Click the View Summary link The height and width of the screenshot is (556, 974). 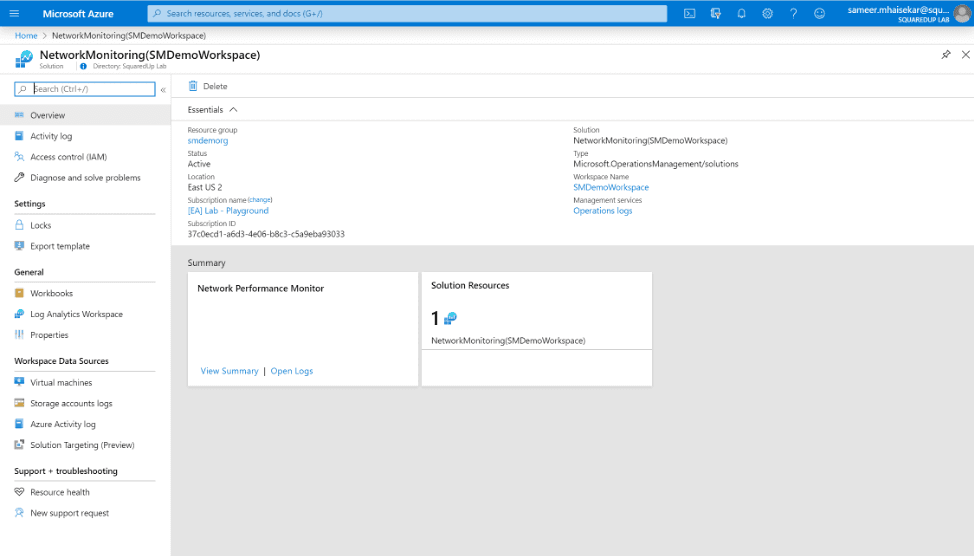tap(229, 371)
